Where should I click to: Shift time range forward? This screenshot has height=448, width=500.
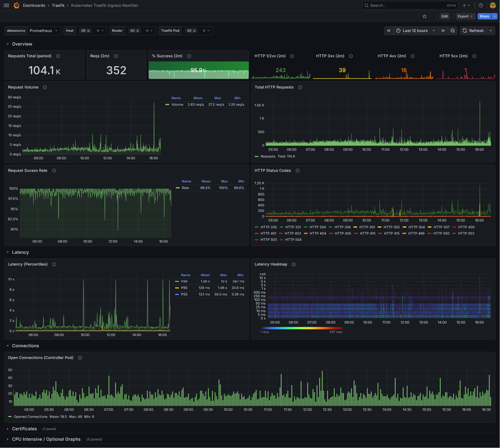443,31
